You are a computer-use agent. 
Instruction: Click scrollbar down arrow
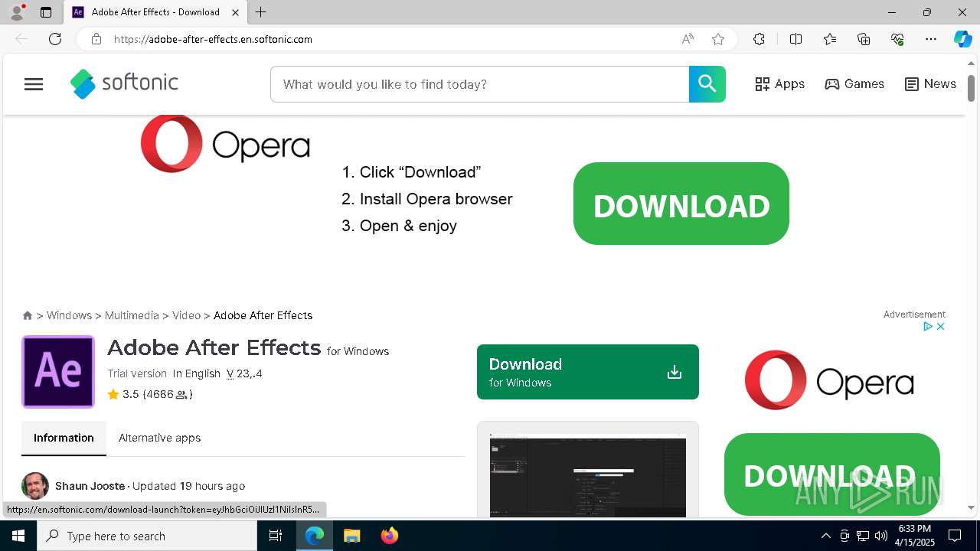tap(972, 508)
